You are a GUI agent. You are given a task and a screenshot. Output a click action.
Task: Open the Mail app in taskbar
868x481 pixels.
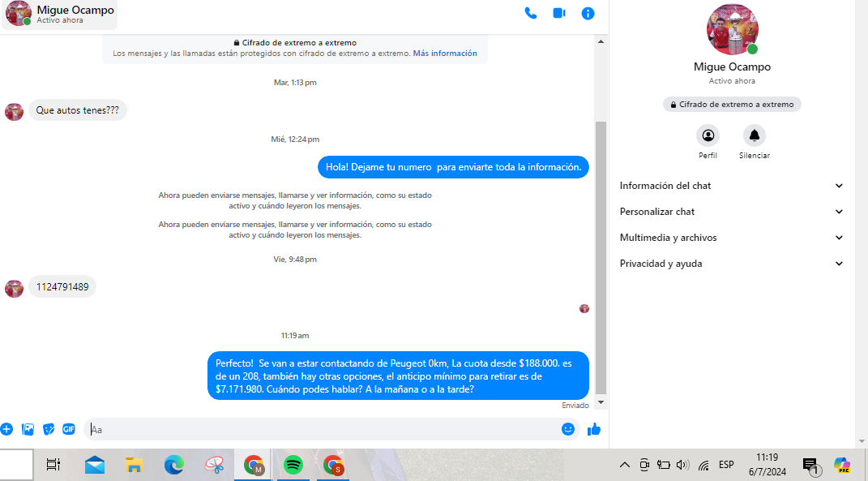95,465
